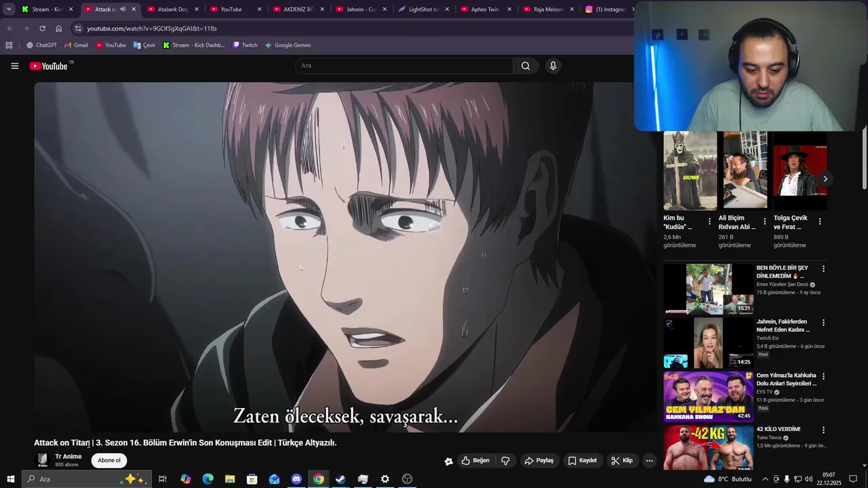Viewport: 868px width, 488px height.
Task: Open browser home page icon
Action: (59, 28)
